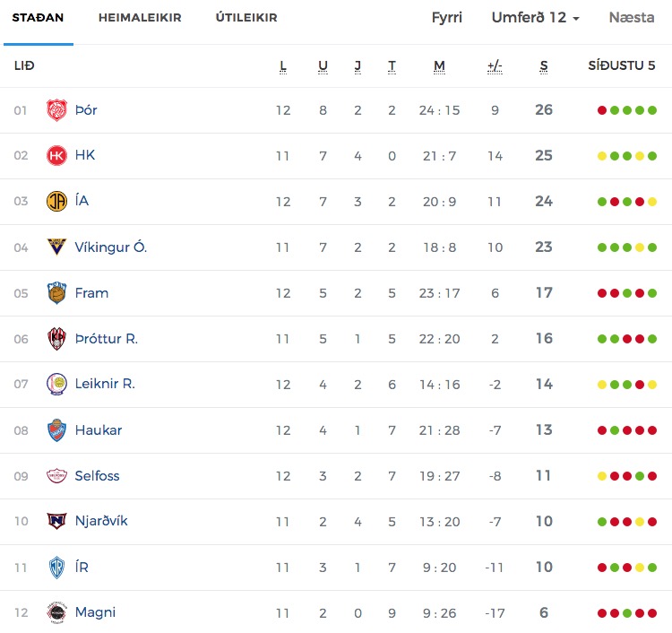Click the Fram club logo icon

click(x=56, y=293)
